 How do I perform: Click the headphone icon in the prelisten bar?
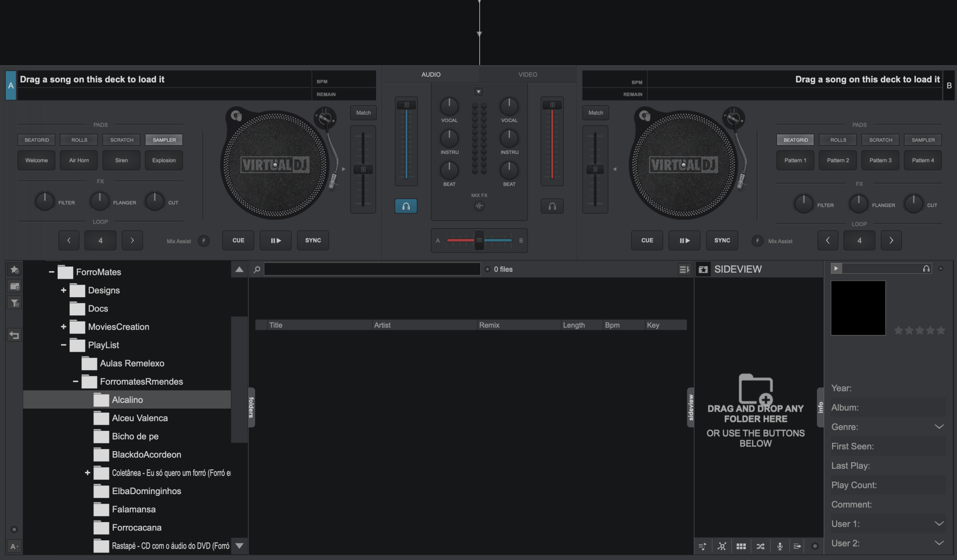pos(926,269)
